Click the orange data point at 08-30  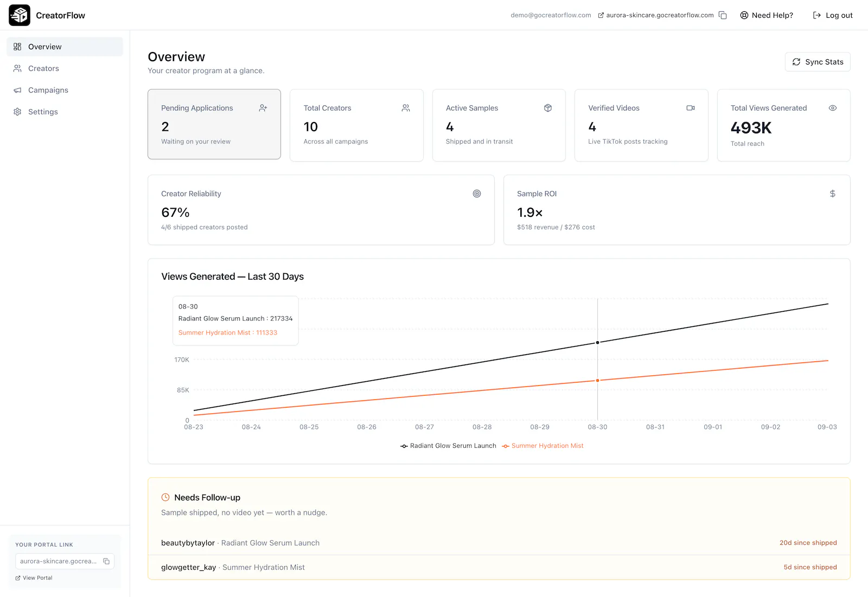pyautogui.click(x=598, y=381)
